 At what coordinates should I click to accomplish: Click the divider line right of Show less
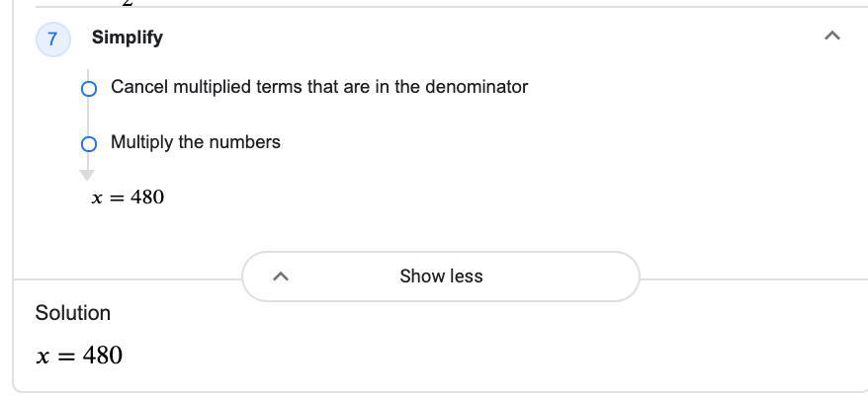click(x=753, y=278)
